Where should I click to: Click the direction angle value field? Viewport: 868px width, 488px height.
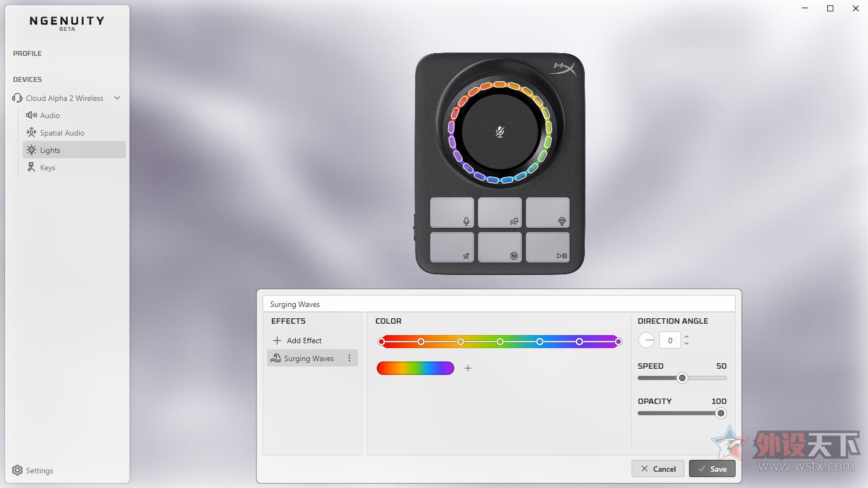(x=670, y=341)
